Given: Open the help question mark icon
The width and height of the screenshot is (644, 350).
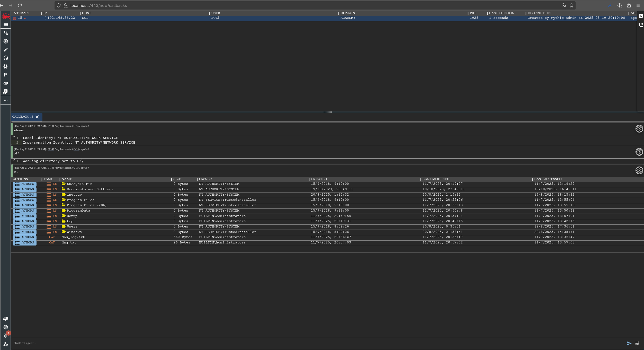Looking at the screenshot, I should (6, 327).
